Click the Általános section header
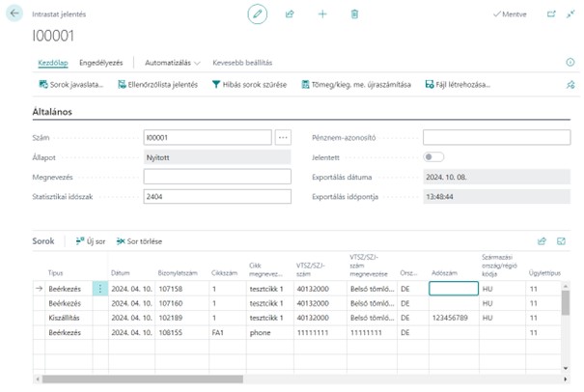Screen dimensions: 584x392 click(52, 112)
